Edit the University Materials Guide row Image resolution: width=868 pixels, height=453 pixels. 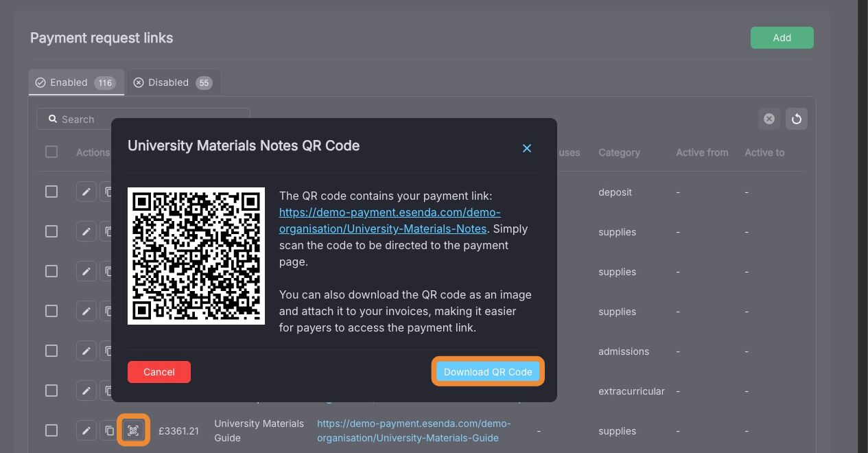(x=86, y=430)
